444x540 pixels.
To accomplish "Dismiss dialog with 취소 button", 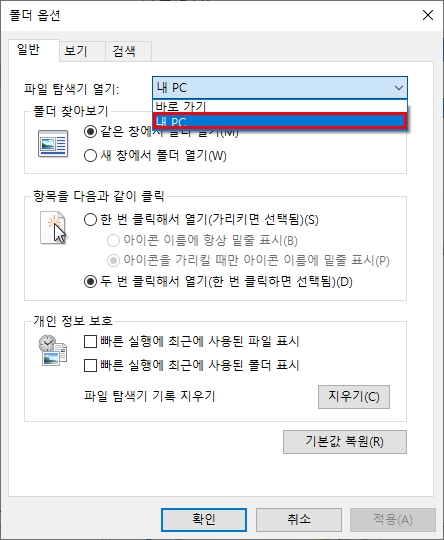I will point(299,519).
